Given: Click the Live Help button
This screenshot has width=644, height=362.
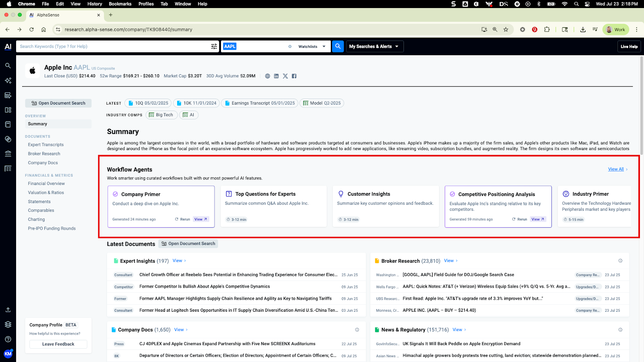Looking at the screenshot, I should (629, 47).
